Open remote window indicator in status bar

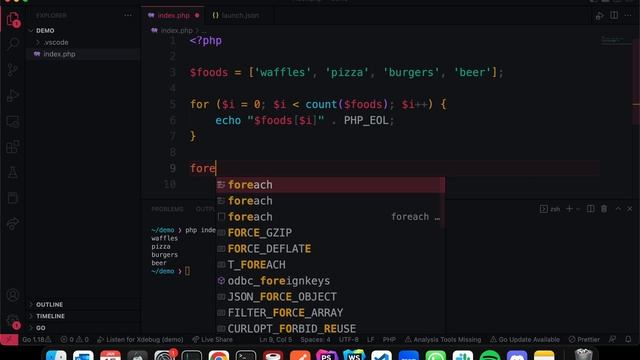[9, 339]
